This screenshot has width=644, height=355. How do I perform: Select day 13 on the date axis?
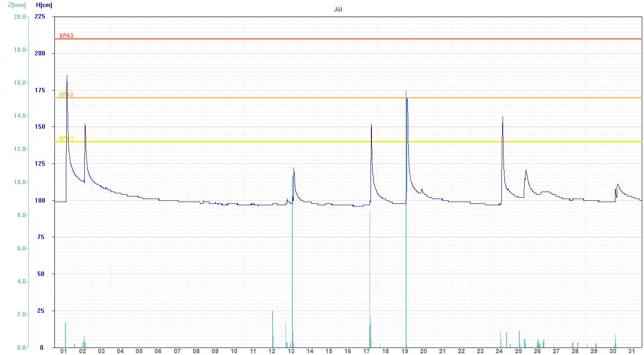pyautogui.click(x=291, y=351)
